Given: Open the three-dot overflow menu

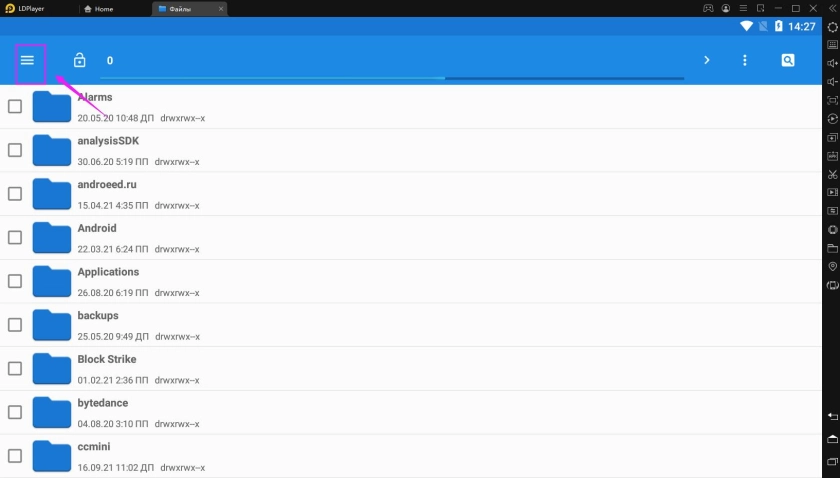Looking at the screenshot, I should point(745,61).
